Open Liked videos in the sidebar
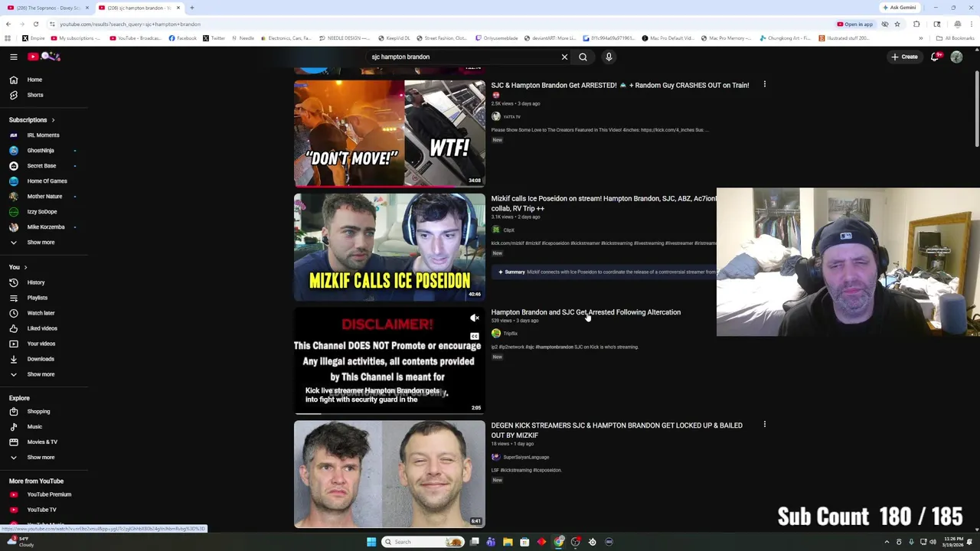This screenshot has height=551, width=980. [x=42, y=328]
